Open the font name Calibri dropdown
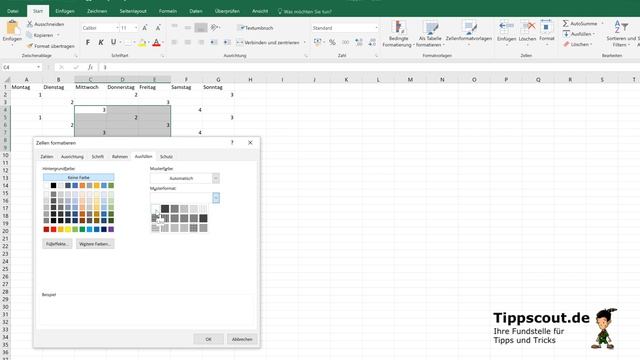Viewport: 640px width, 360px height. click(x=117, y=28)
